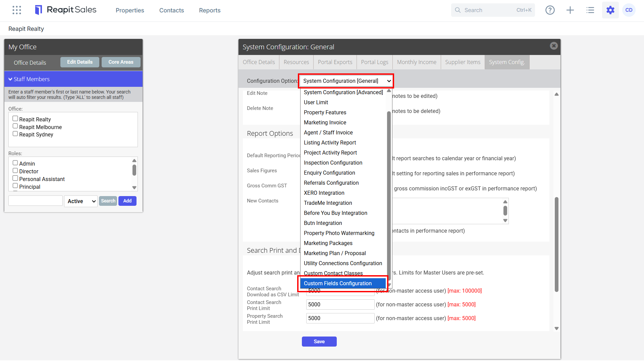Enable the Director role checkbox
The height and width of the screenshot is (362, 644).
coord(15,171)
